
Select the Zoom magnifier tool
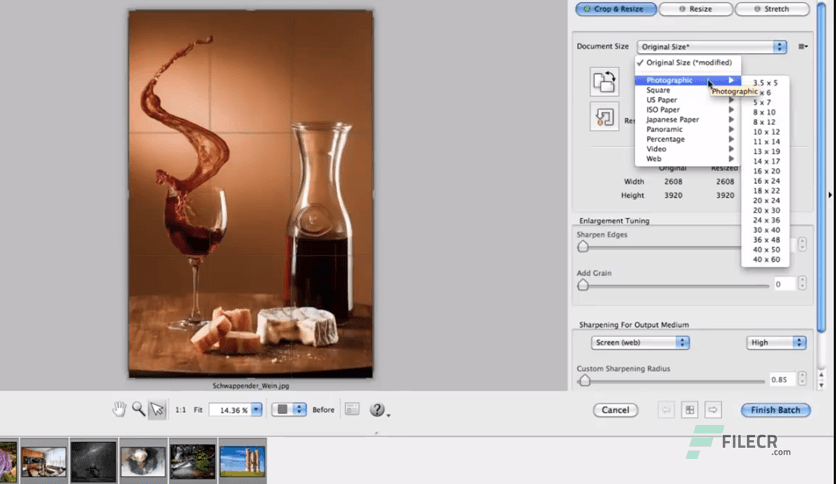click(x=138, y=409)
